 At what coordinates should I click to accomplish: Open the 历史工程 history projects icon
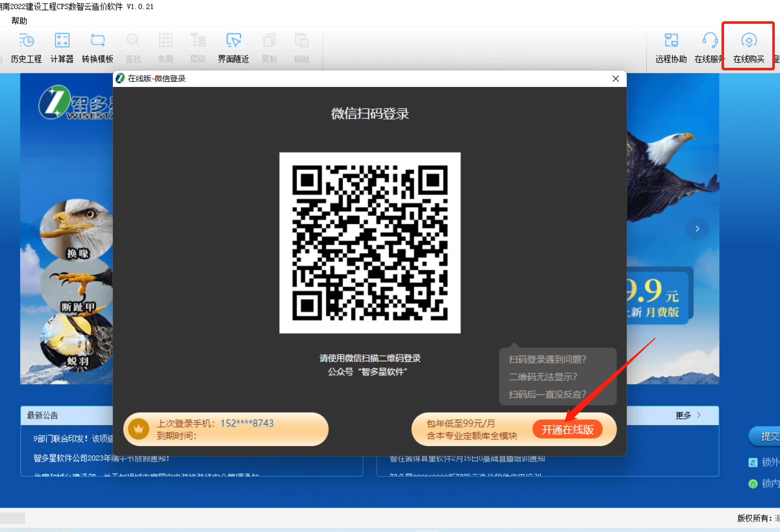[x=26, y=48]
